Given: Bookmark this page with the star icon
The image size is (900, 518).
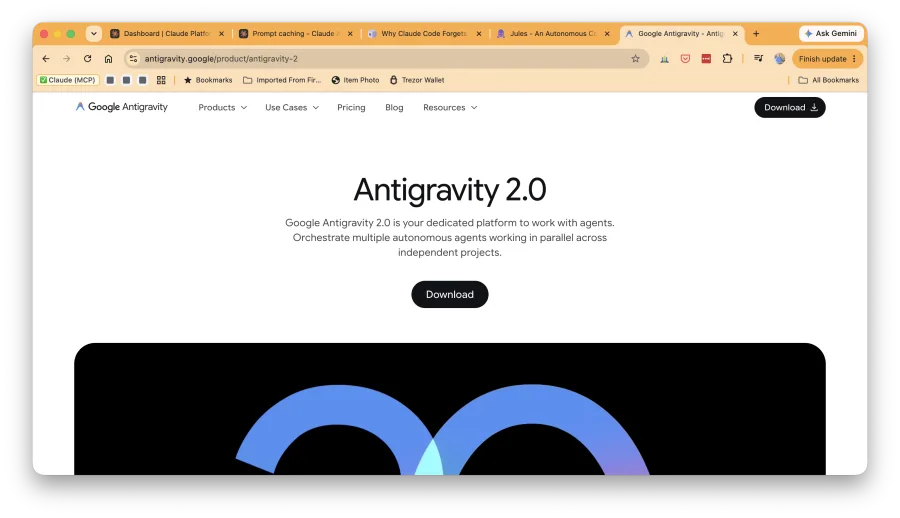Looking at the screenshot, I should 635,59.
